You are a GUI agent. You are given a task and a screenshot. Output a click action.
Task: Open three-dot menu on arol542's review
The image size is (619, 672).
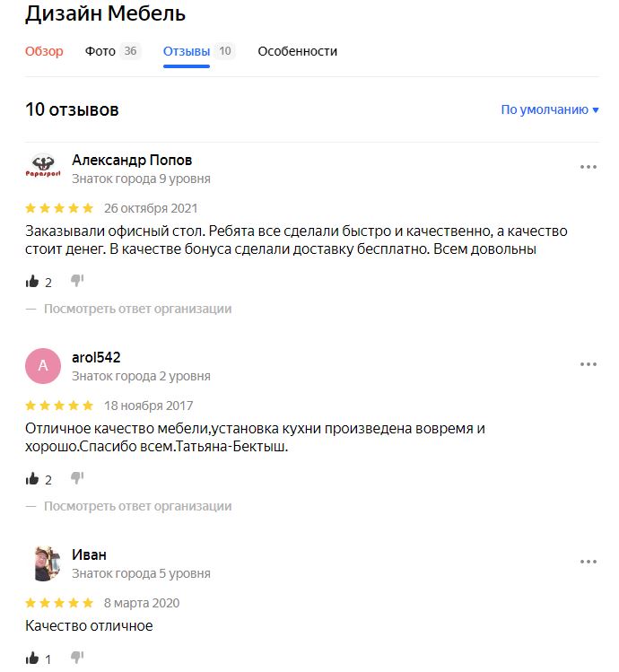[x=588, y=364]
